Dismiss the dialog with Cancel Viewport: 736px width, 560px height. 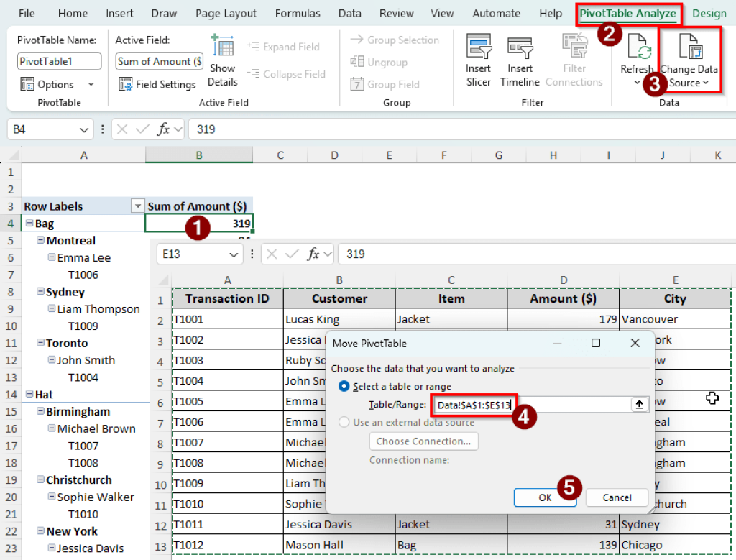point(616,497)
